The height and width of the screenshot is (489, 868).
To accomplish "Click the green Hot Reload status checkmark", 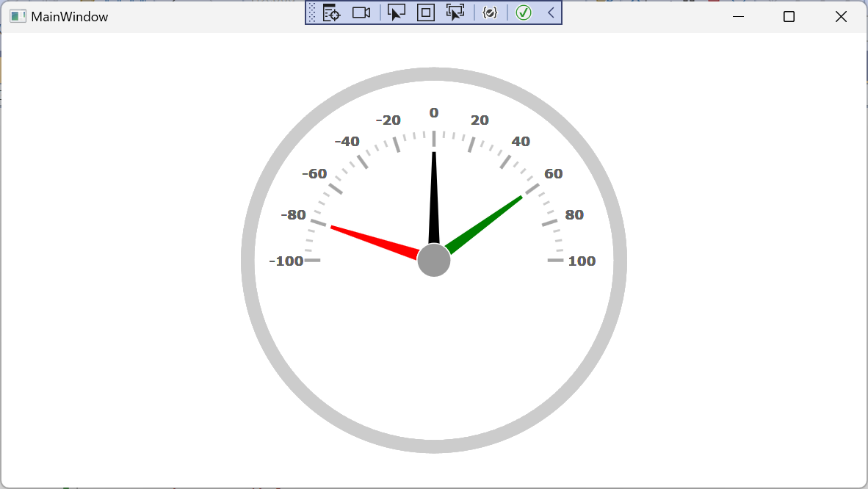I will coord(523,12).
